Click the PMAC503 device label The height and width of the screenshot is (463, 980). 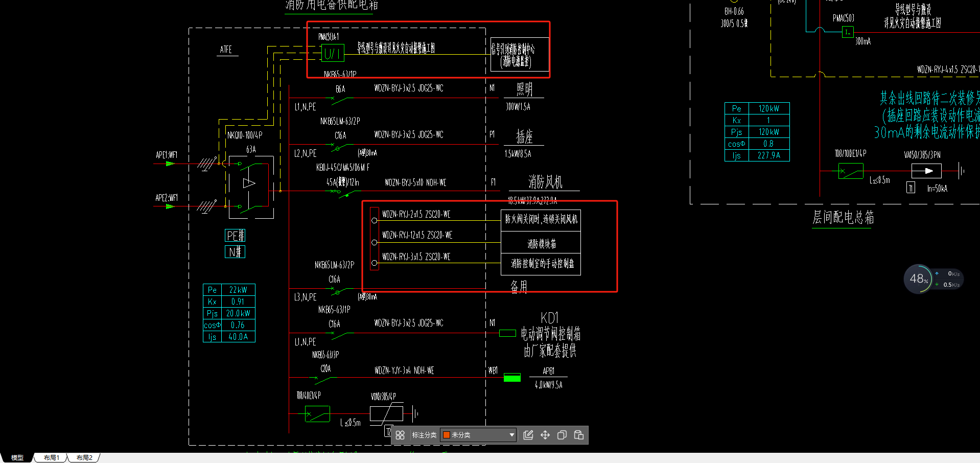[844, 18]
